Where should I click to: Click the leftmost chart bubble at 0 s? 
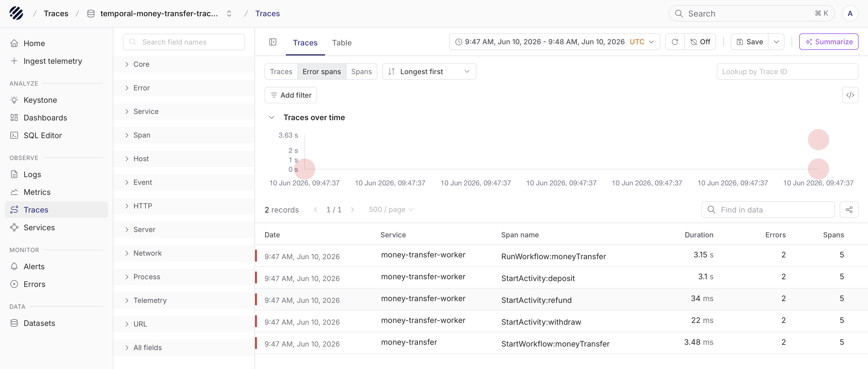pyautogui.click(x=305, y=169)
